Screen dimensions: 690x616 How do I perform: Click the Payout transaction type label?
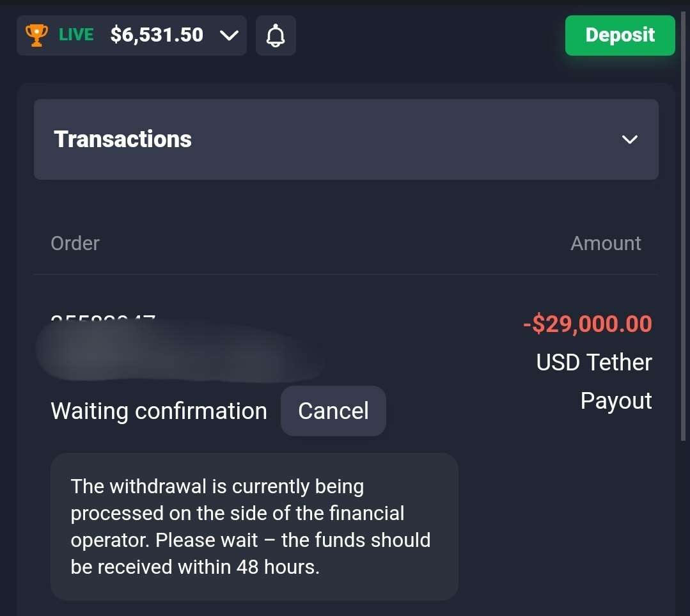point(616,401)
